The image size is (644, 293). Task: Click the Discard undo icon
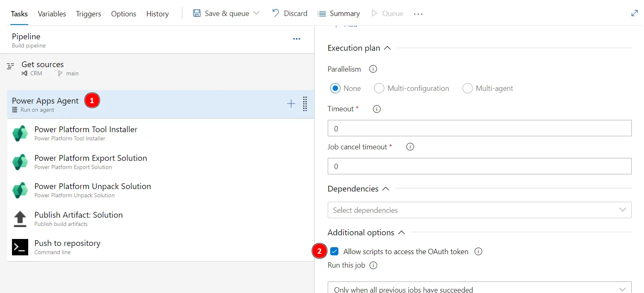[x=276, y=13]
